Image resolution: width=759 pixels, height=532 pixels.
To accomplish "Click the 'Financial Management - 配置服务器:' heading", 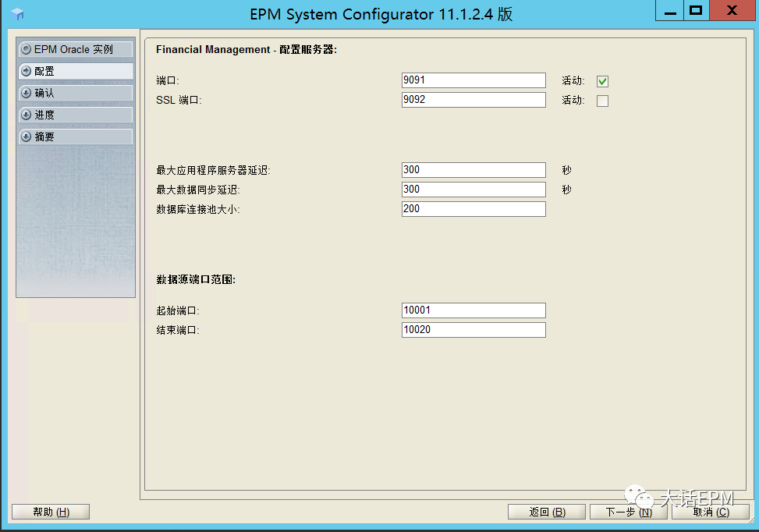I will pyautogui.click(x=246, y=49).
